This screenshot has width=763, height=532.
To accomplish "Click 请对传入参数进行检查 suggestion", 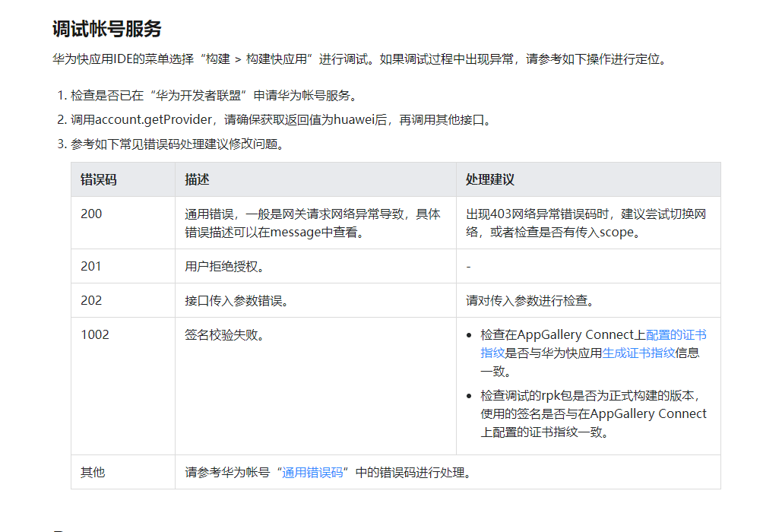I will point(530,301).
